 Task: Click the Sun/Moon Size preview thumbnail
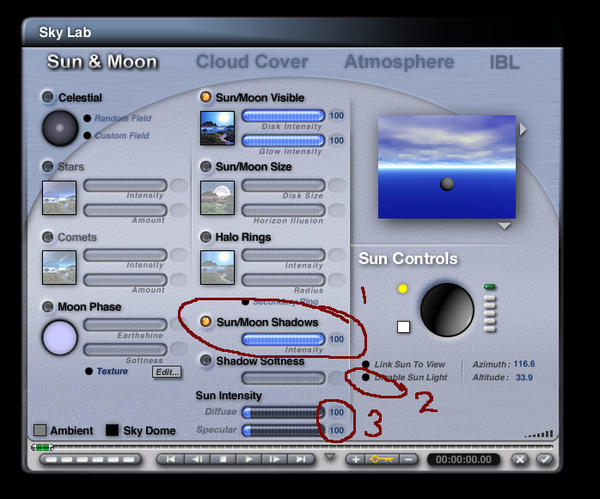pyautogui.click(x=217, y=198)
